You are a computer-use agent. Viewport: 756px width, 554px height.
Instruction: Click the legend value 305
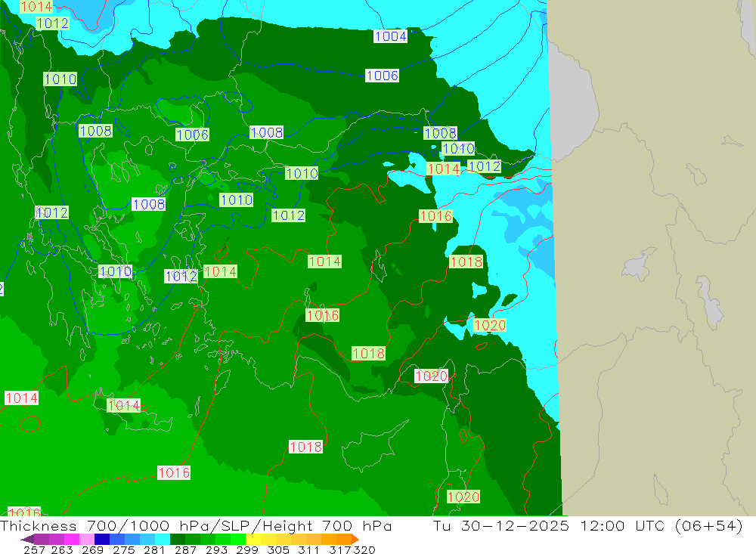click(278, 549)
